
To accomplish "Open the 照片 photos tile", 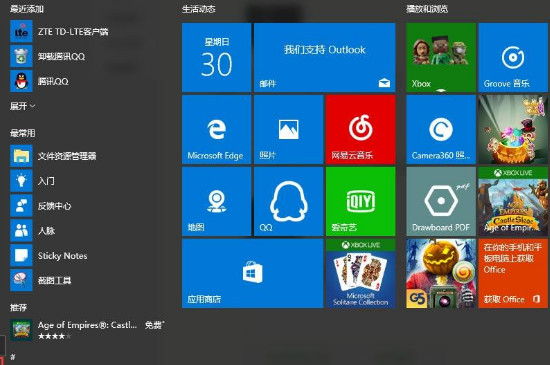I will [x=288, y=129].
